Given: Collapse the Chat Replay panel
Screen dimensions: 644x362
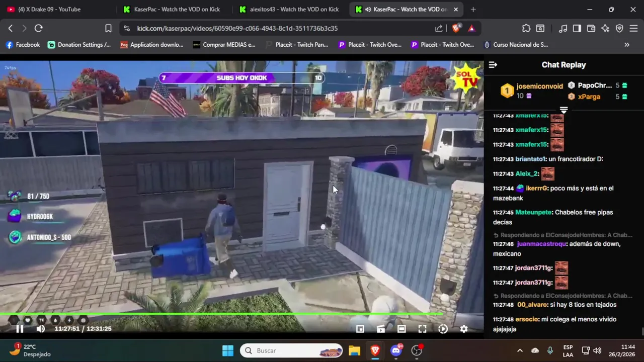Looking at the screenshot, I should [493, 65].
